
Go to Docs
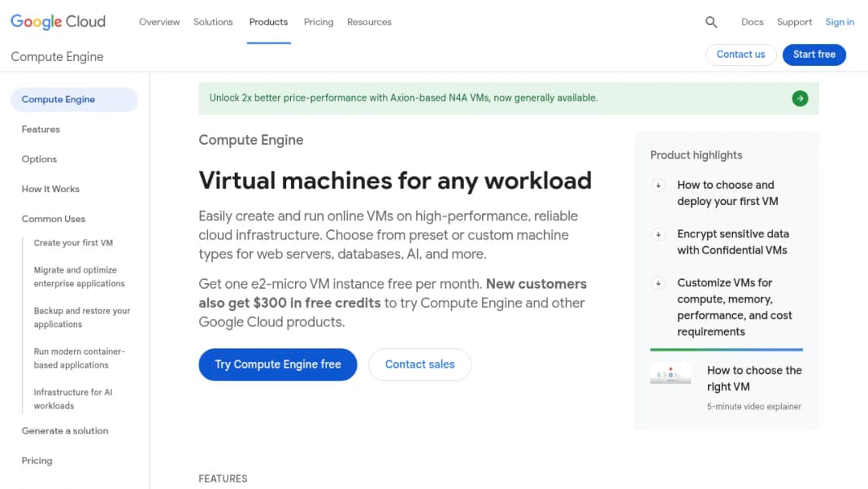(x=751, y=23)
